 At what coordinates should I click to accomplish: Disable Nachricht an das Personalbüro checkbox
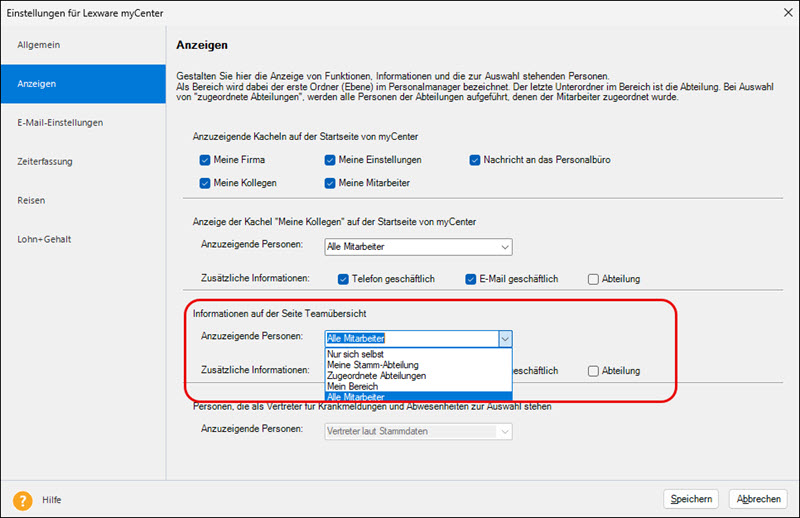click(x=476, y=160)
